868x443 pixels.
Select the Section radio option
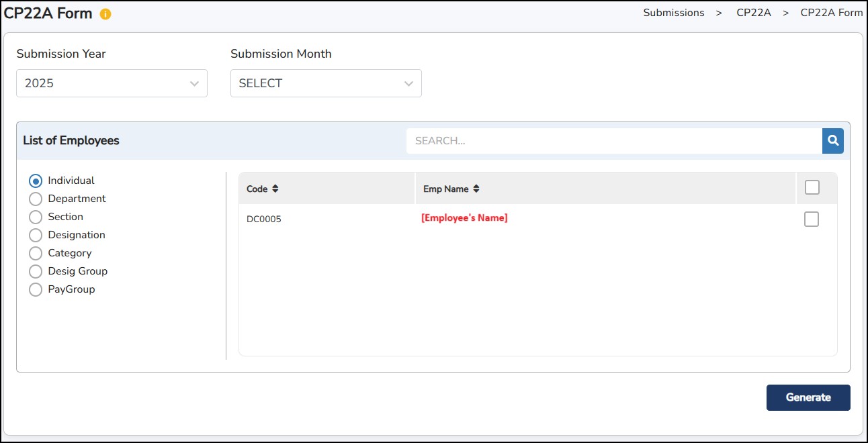(36, 217)
